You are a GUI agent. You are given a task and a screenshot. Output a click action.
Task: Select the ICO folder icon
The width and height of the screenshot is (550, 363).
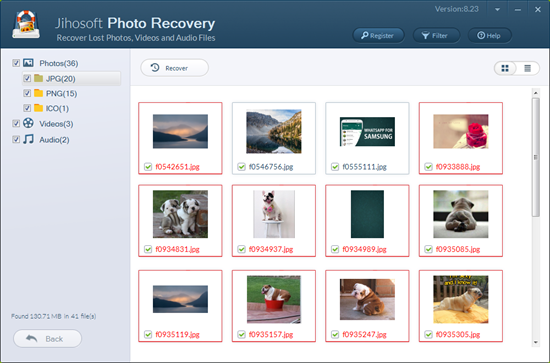point(39,108)
